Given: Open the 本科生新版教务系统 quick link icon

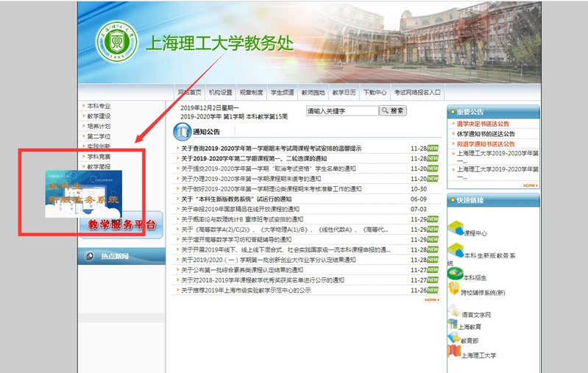Looking at the screenshot, I should (x=456, y=250).
